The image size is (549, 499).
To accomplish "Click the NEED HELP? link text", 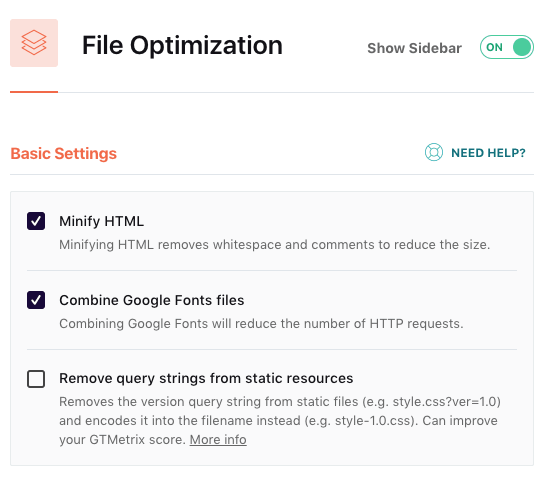I will (x=488, y=153).
